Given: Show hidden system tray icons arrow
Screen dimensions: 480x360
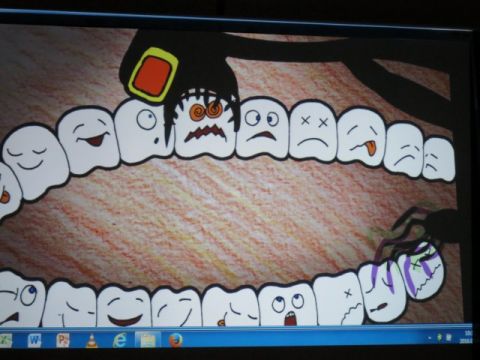Looking at the screenshot, I should [x=430, y=338].
